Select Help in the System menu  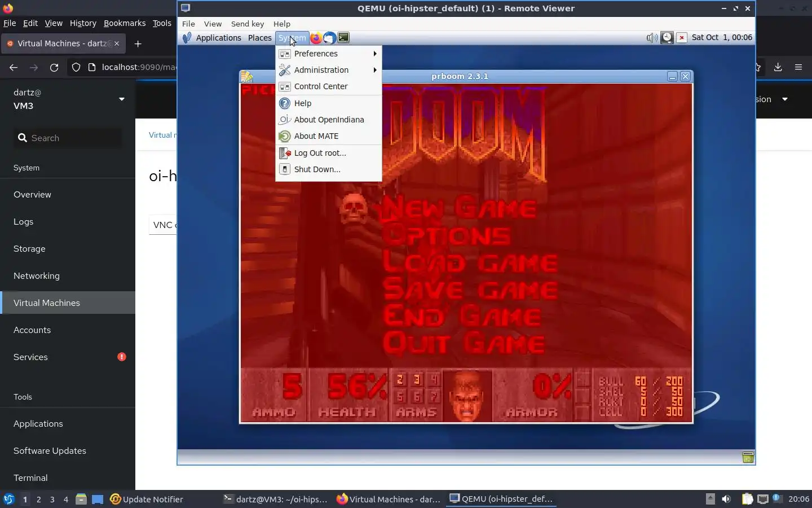coord(329,103)
